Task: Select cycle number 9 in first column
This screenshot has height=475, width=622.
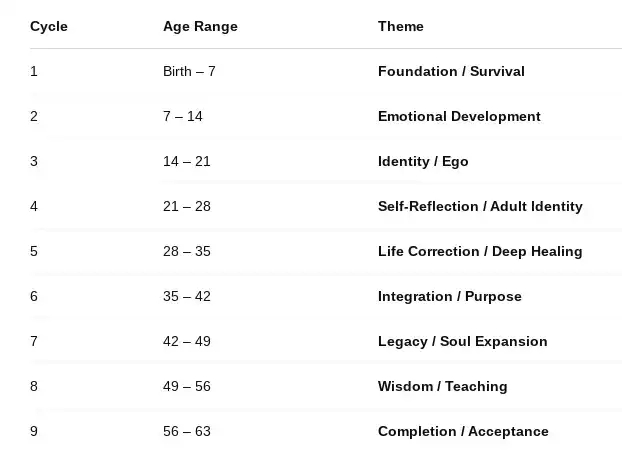Action: tap(34, 431)
